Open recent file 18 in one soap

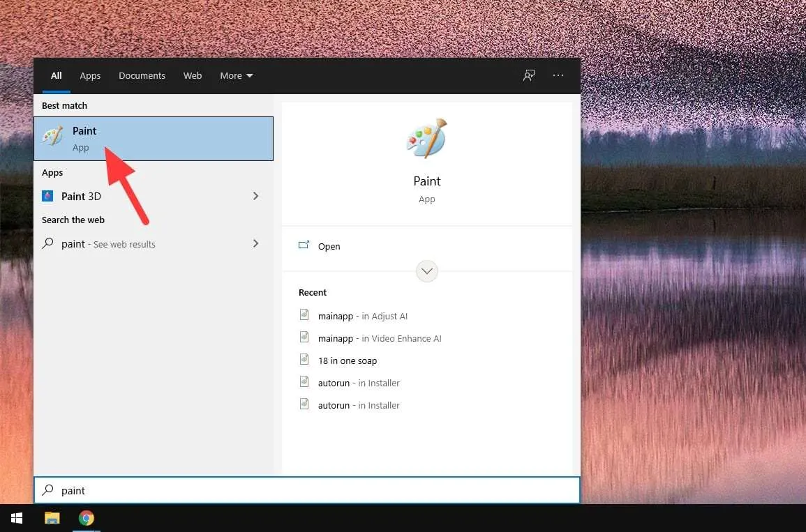click(x=347, y=360)
